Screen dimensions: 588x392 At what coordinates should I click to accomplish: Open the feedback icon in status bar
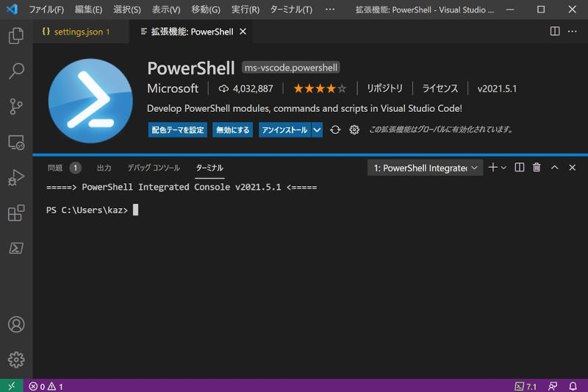(x=553, y=386)
